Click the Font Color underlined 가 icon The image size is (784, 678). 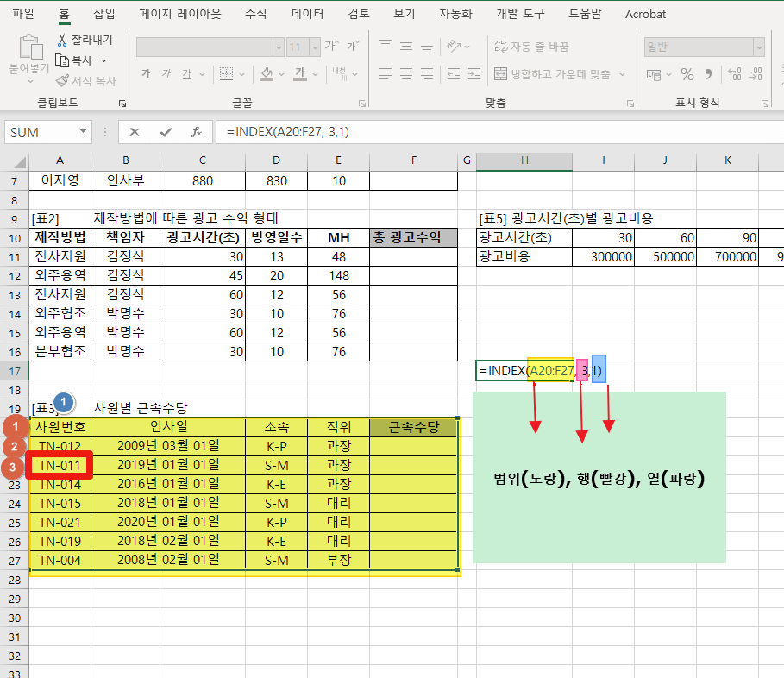[300, 74]
